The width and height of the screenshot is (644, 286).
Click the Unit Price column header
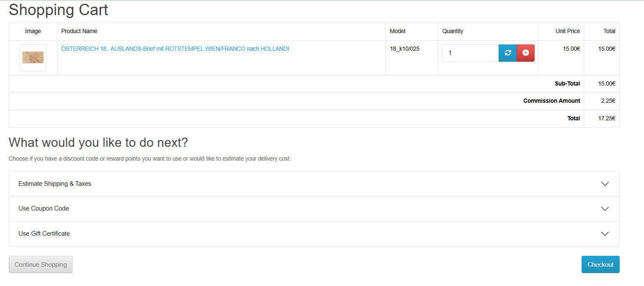567,31
